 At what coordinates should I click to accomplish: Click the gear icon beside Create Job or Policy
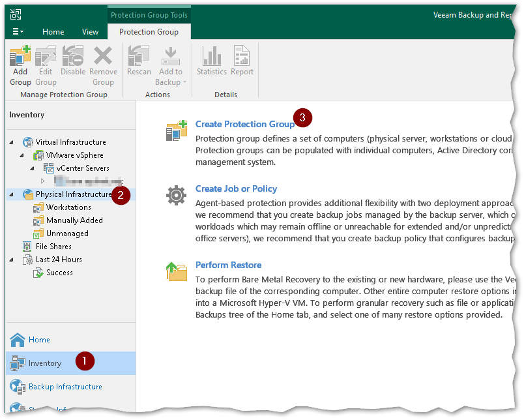click(176, 195)
